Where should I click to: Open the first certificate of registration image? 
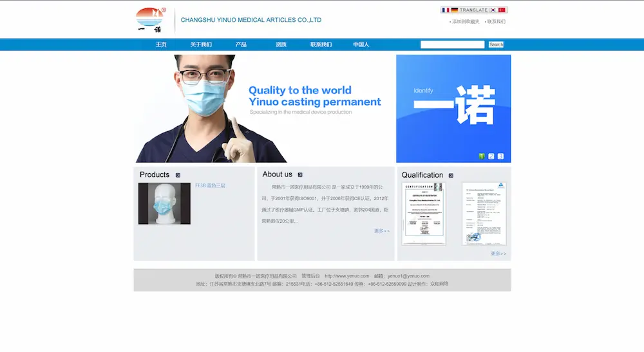[x=424, y=214]
